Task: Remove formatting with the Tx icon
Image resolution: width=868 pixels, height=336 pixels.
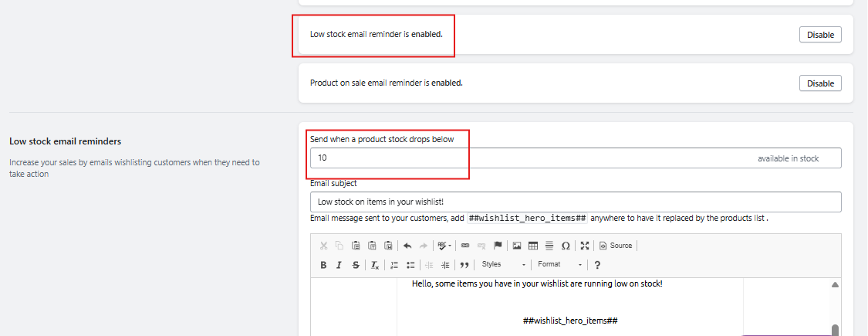Action: (375, 264)
